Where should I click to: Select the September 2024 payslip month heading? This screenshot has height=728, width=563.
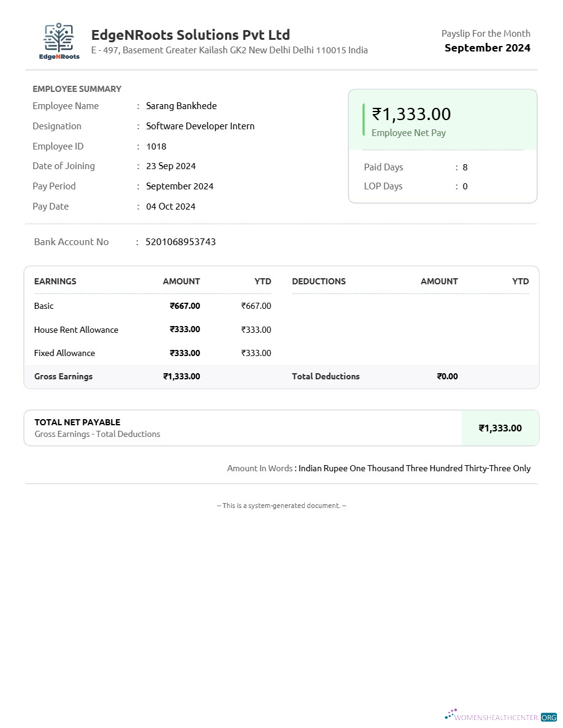coord(488,47)
